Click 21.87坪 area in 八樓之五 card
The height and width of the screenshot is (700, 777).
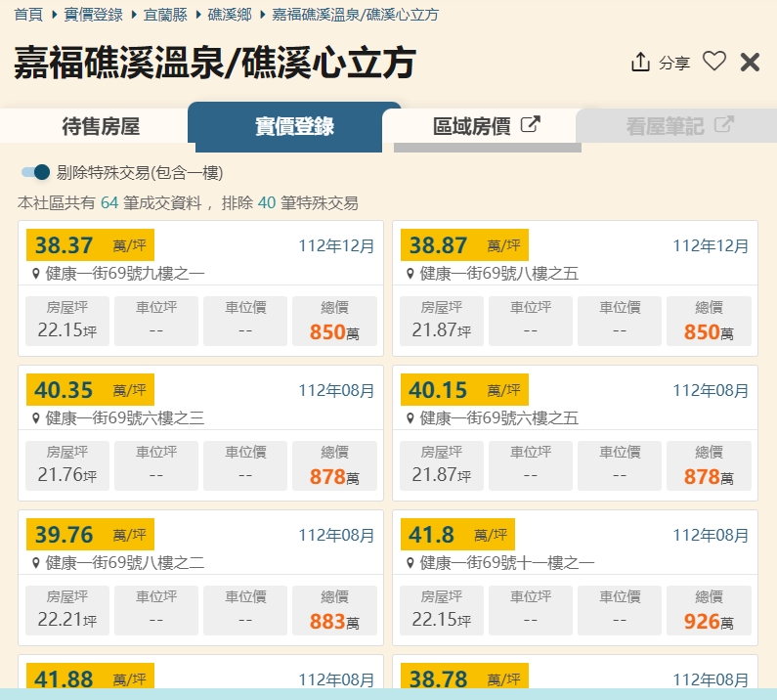[x=442, y=330]
